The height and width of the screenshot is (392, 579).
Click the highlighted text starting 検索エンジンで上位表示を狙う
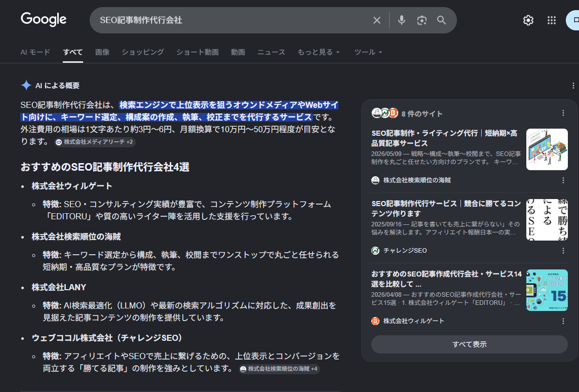tap(179, 111)
